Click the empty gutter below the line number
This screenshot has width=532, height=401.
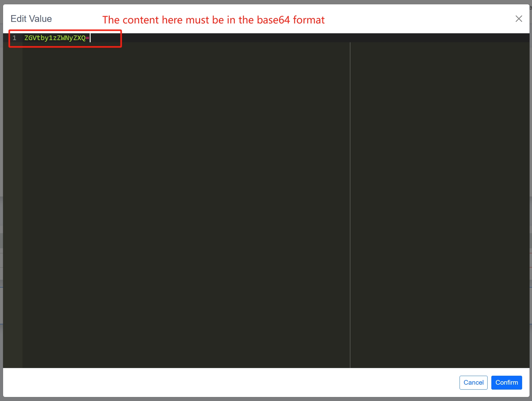(13, 204)
